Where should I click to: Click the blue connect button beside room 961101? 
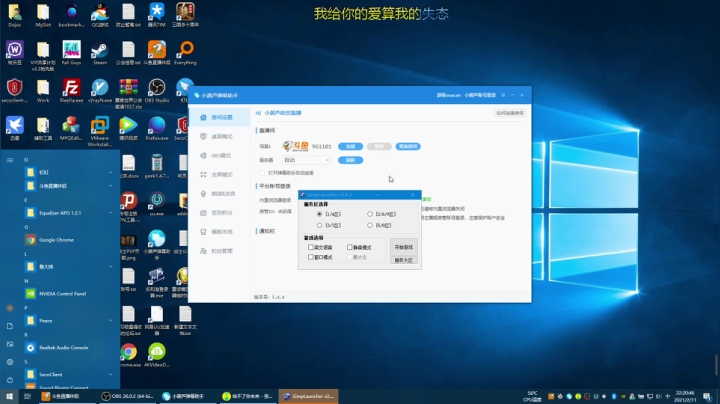[350, 146]
